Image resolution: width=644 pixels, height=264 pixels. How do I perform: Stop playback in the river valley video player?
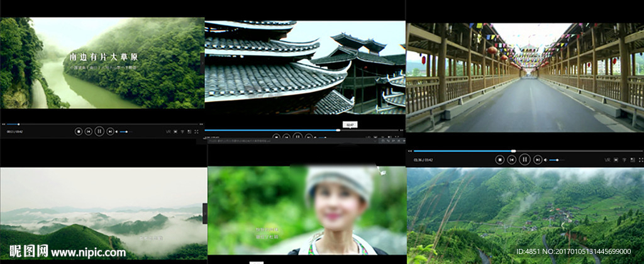[79, 132]
